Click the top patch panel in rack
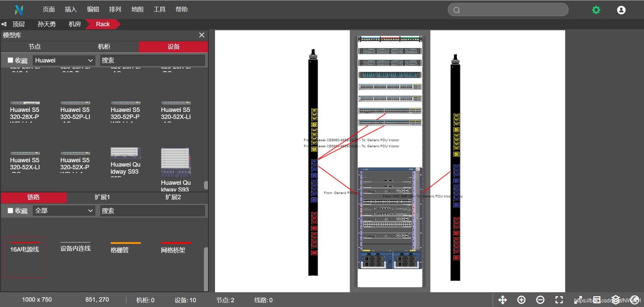 390,39
